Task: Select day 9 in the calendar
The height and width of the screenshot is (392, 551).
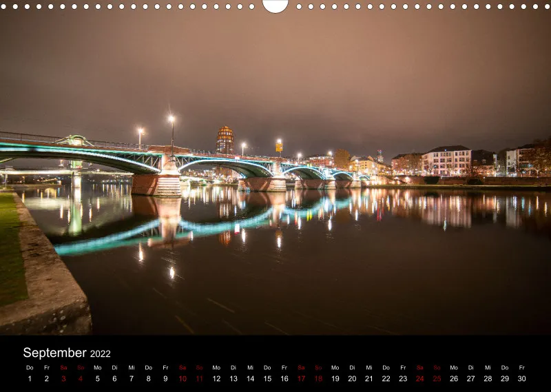Action: click(165, 379)
